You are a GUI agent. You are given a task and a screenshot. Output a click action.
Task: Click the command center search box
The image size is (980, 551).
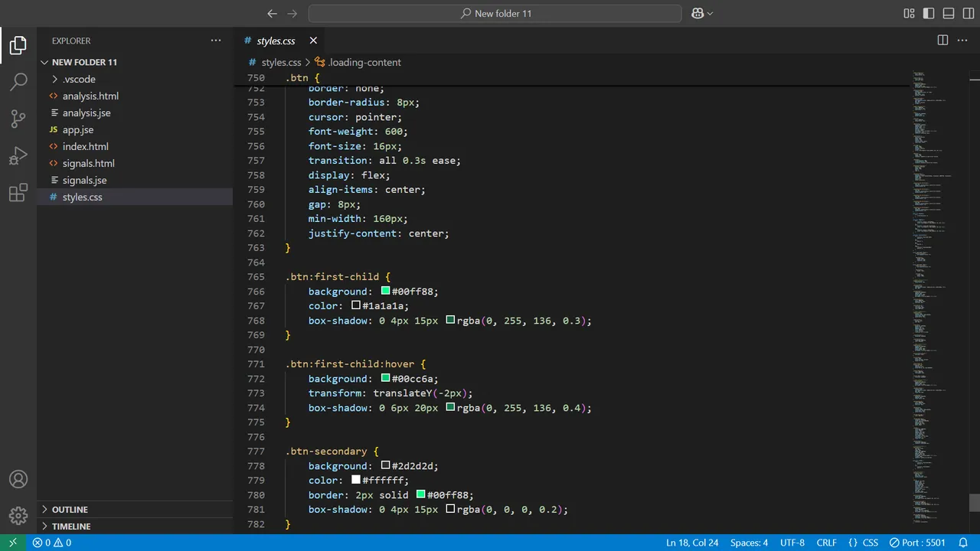pyautogui.click(x=495, y=13)
